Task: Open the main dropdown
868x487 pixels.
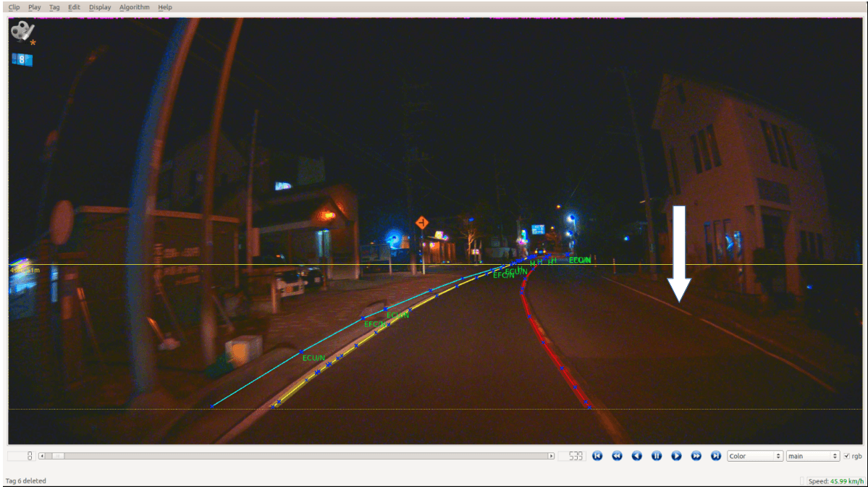Action: click(813, 456)
